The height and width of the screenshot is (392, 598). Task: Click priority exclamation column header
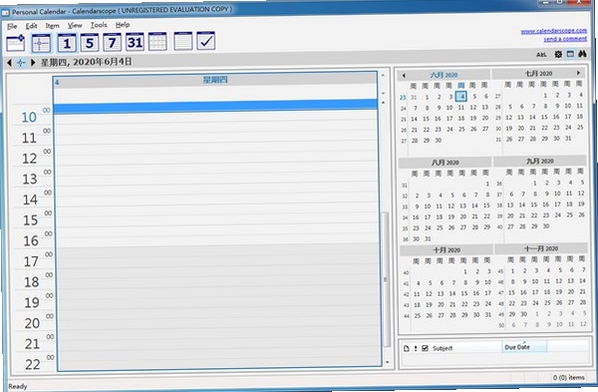[416, 349]
